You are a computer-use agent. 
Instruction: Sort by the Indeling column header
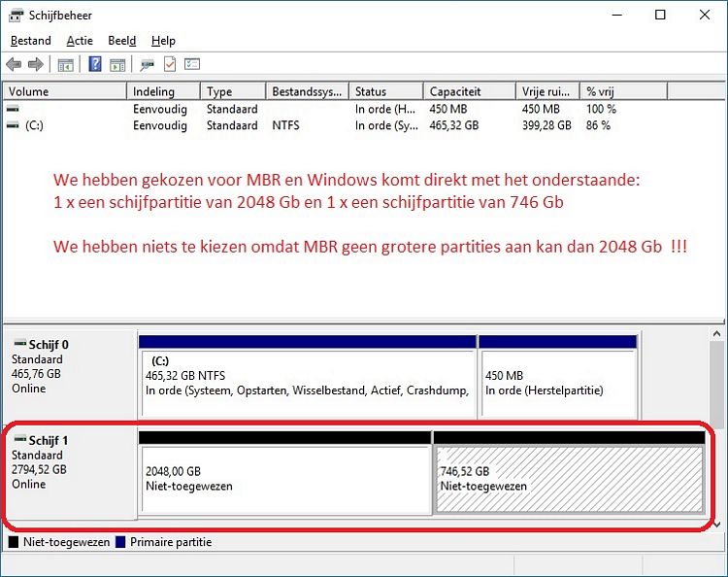click(x=164, y=91)
